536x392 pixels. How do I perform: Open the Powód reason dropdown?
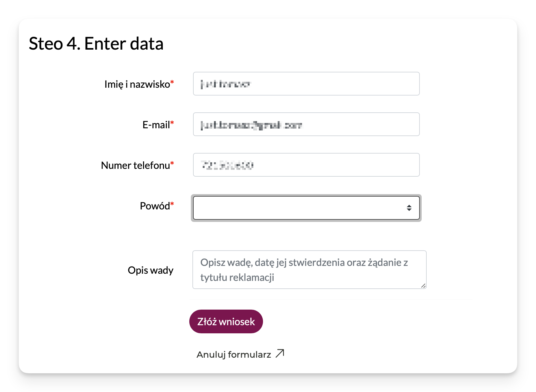pyautogui.click(x=300, y=208)
